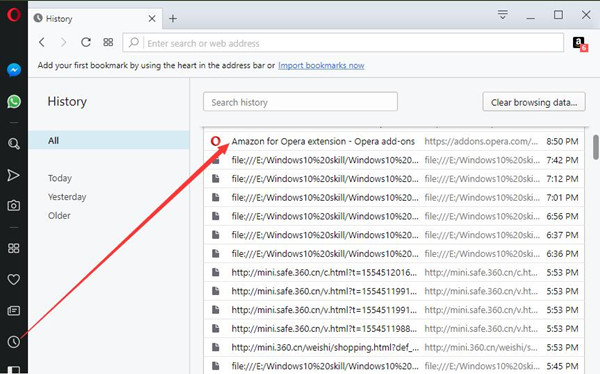This screenshot has width=600, height=374.
Task: Click the addons.opera.com URL text
Action: [481, 141]
